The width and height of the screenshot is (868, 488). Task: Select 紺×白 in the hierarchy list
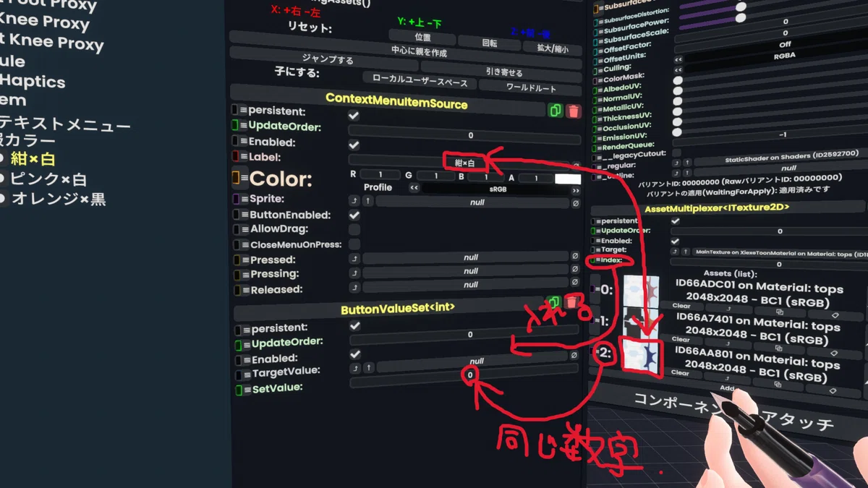point(33,159)
